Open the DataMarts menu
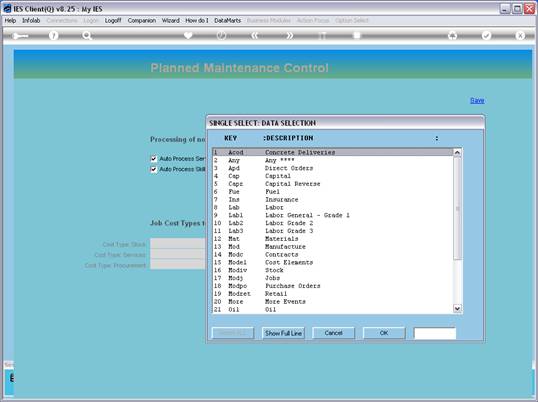 [x=227, y=21]
